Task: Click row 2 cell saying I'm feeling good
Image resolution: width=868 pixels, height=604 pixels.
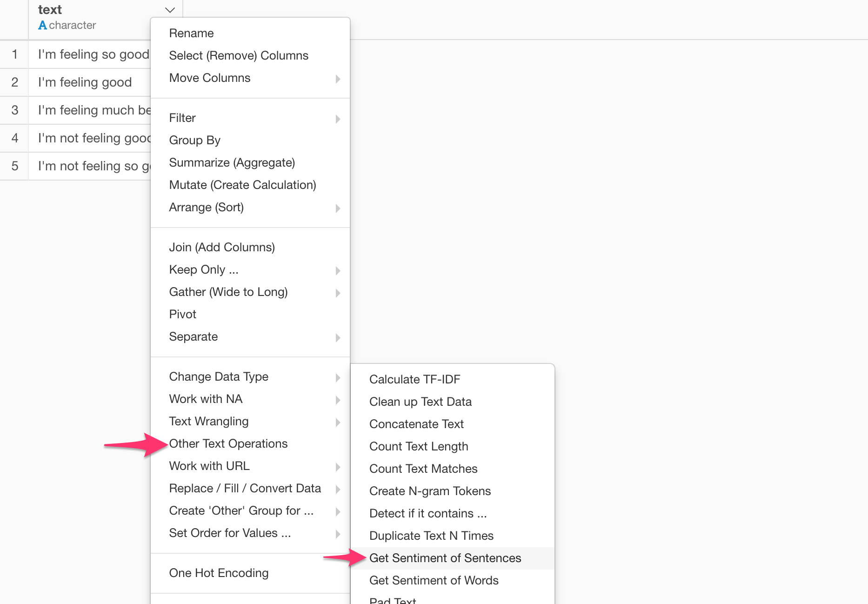Action: [85, 82]
